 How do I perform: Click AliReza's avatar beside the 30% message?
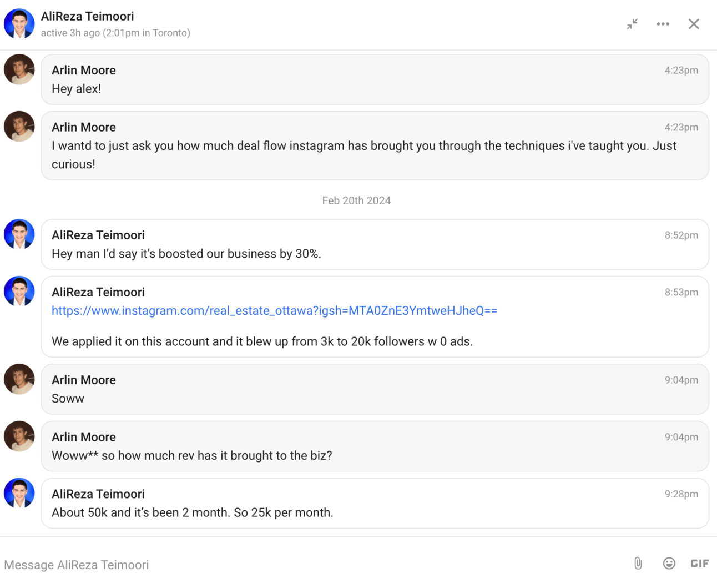click(x=19, y=234)
